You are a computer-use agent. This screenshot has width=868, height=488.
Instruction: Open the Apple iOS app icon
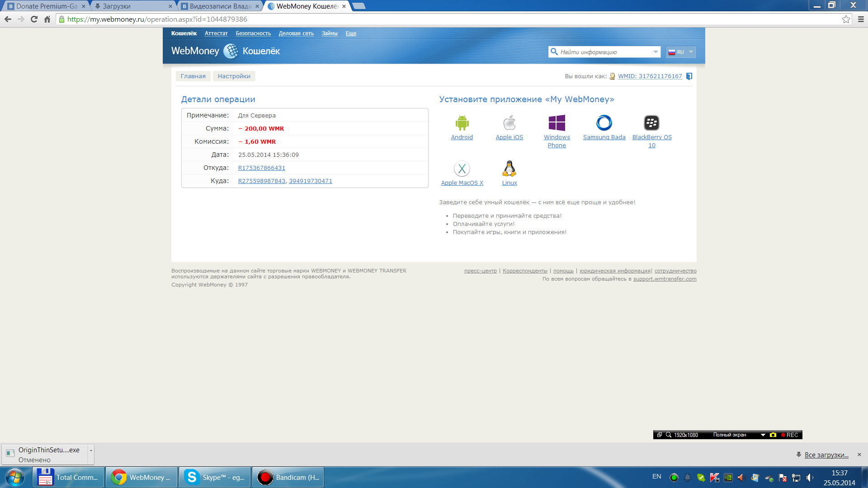click(509, 123)
